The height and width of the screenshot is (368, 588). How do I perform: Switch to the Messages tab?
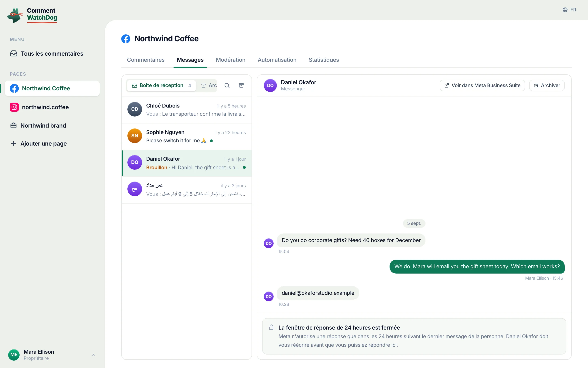(190, 60)
